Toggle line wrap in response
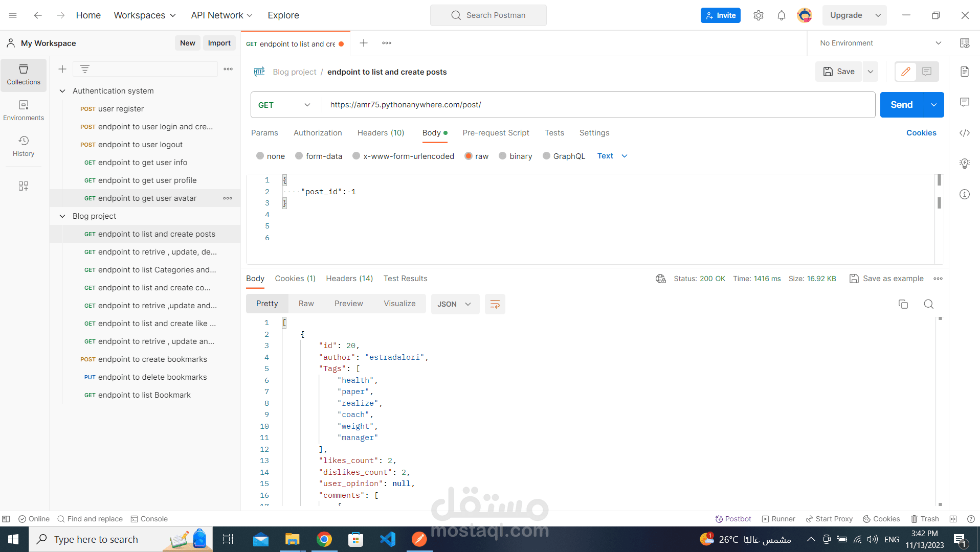The image size is (980, 552). (495, 304)
